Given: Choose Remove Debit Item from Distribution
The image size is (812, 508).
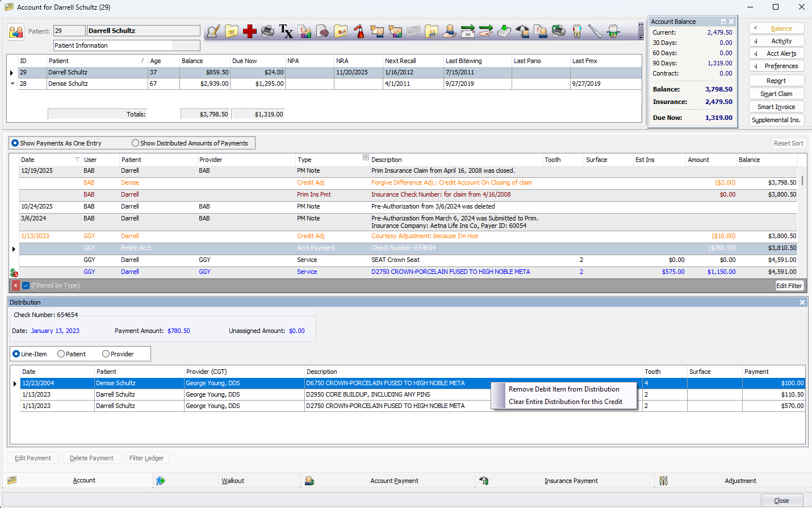Looking at the screenshot, I should [x=563, y=389].
